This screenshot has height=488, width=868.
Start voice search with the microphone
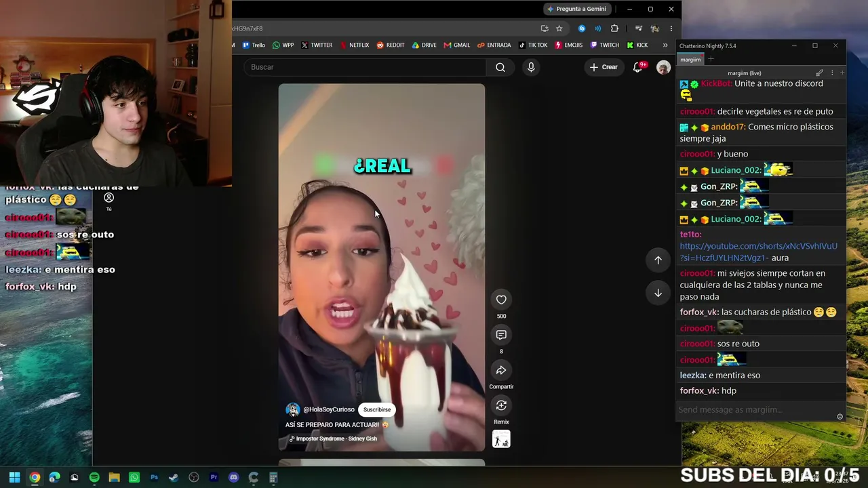tap(531, 67)
